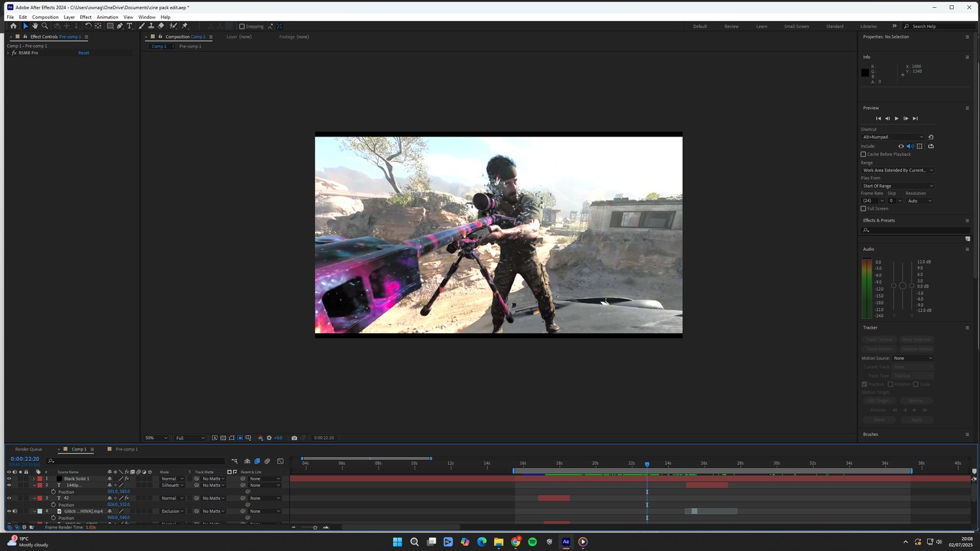Toggle include video in preview

point(901,146)
